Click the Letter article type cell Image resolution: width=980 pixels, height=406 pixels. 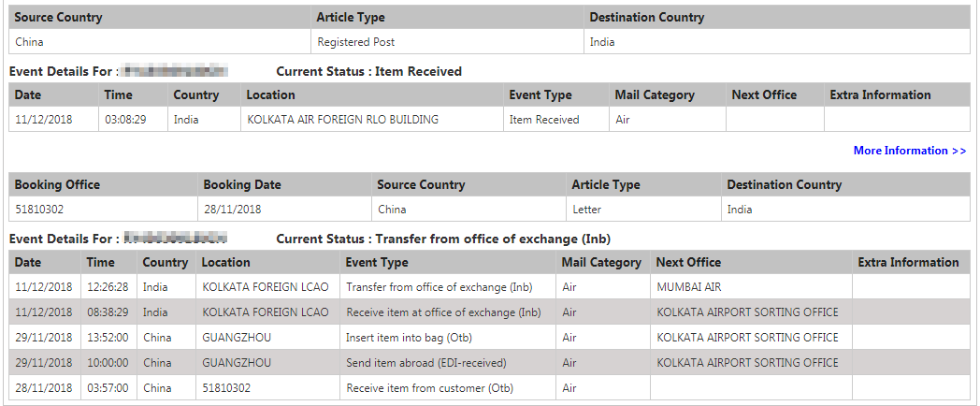tap(643, 210)
